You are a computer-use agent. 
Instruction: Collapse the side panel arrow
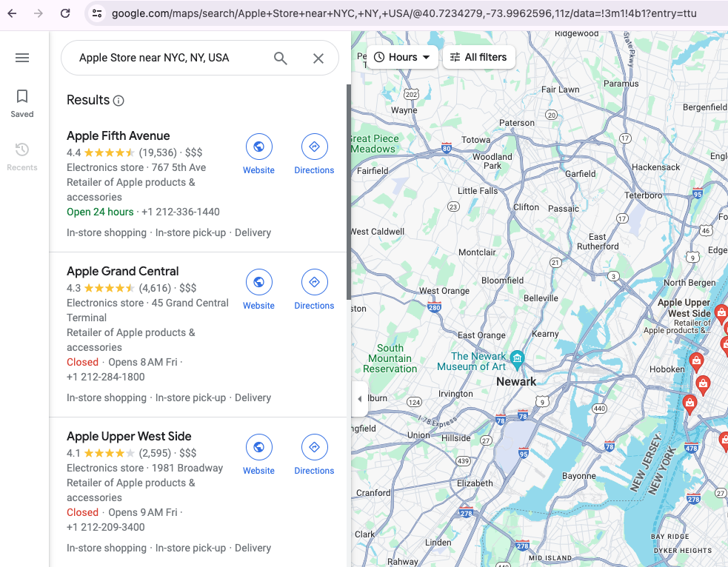point(359,399)
